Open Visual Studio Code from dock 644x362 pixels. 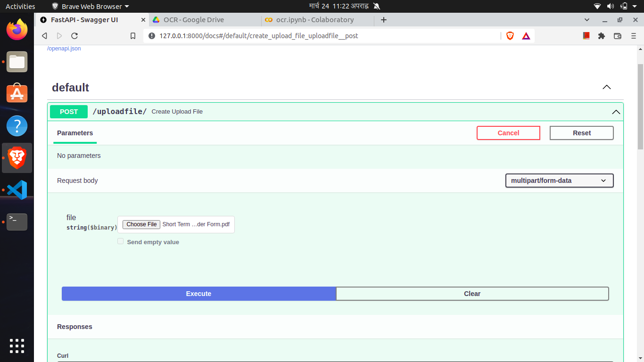click(x=17, y=190)
